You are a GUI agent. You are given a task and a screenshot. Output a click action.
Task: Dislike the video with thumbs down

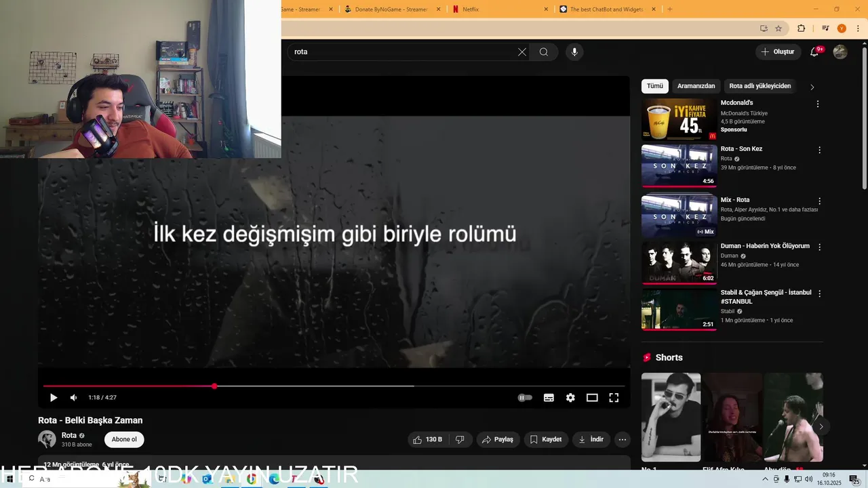tap(460, 439)
